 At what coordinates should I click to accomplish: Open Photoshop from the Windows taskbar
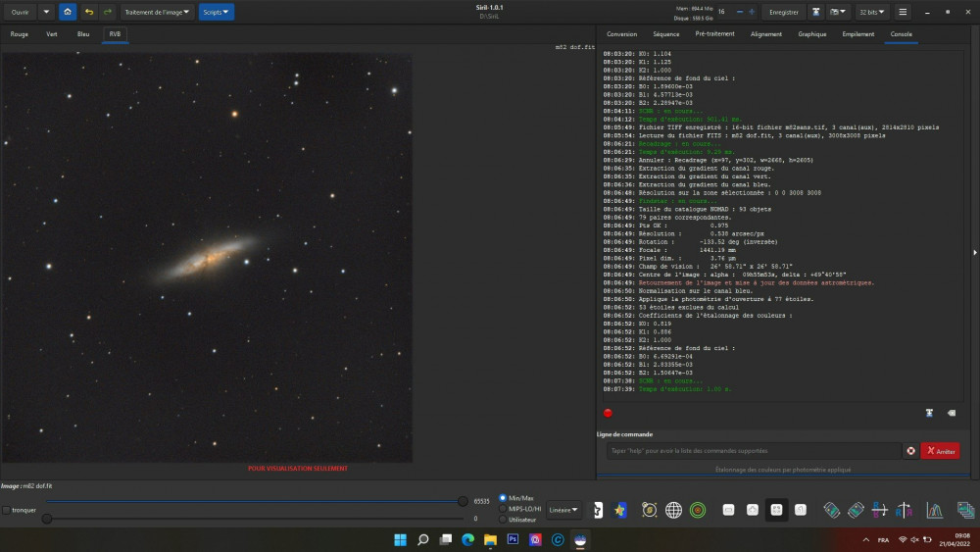[x=513, y=539]
